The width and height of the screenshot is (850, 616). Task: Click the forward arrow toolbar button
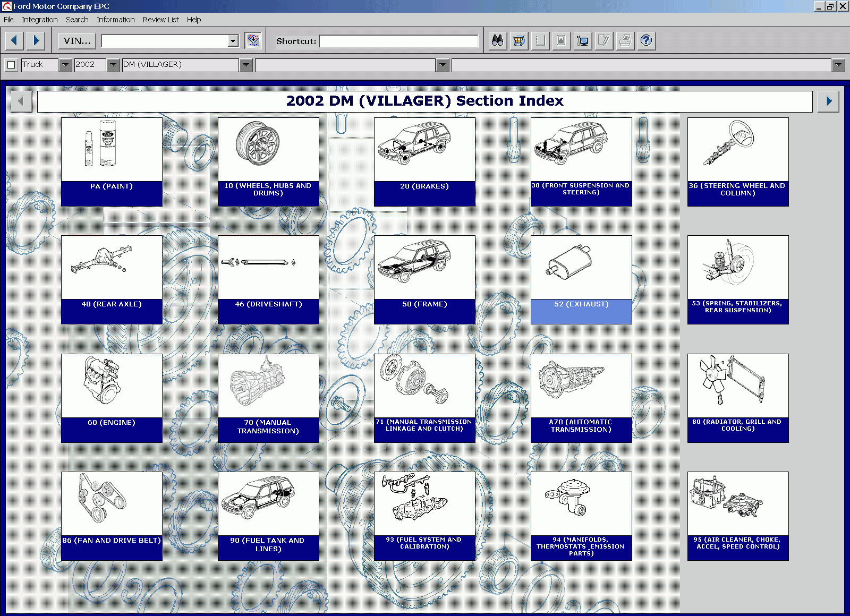[36, 41]
